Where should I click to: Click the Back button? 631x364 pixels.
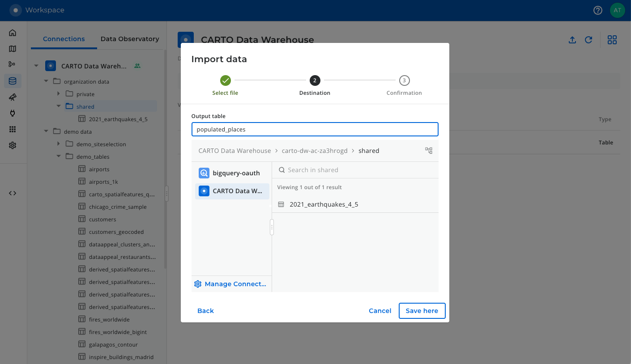click(x=206, y=311)
